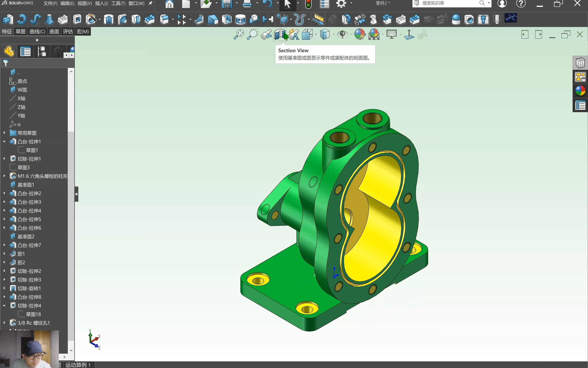The width and height of the screenshot is (588, 368).
Task: Switch to the 特征 tab
Action: click(x=7, y=31)
